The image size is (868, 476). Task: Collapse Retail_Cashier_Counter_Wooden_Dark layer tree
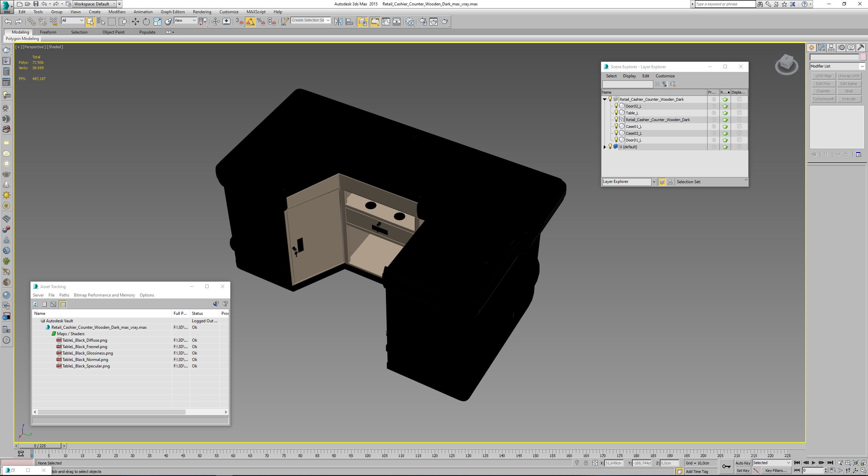click(604, 99)
